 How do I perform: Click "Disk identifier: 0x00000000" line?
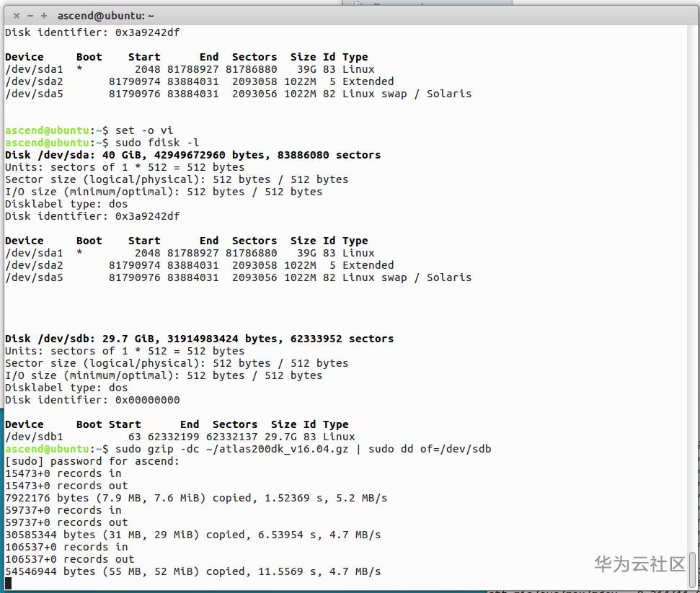(x=92, y=400)
